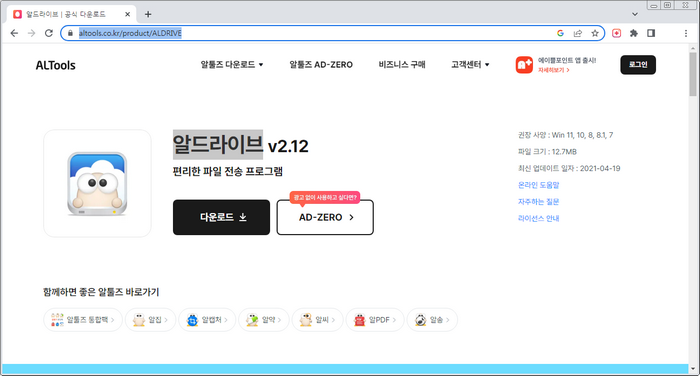Expand the 알툴즈 다운로드 menu

pyautogui.click(x=232, y=65)
